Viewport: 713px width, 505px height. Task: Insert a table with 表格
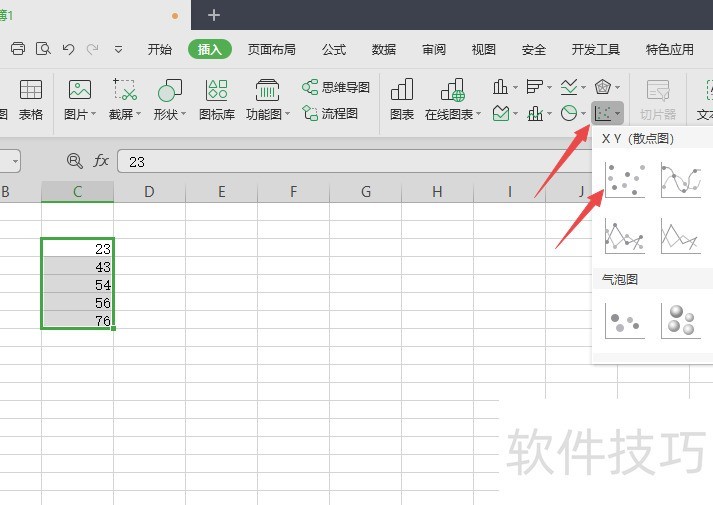(30, 100)
